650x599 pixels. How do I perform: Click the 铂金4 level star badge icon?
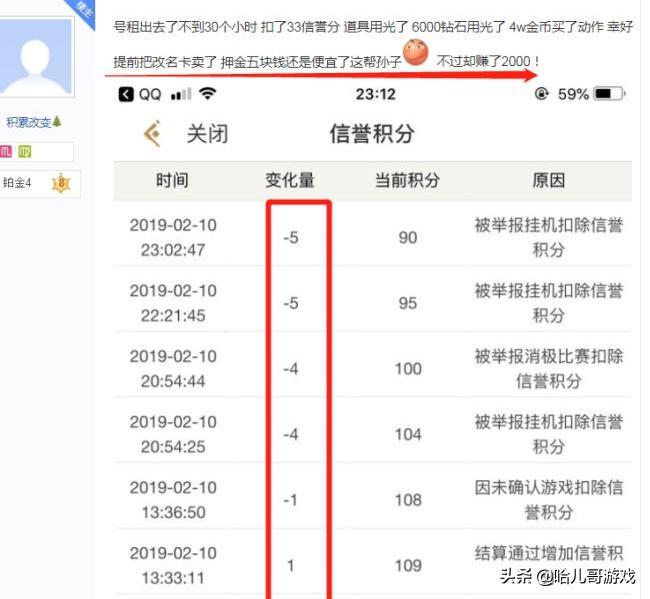click(x=61, y=183)
